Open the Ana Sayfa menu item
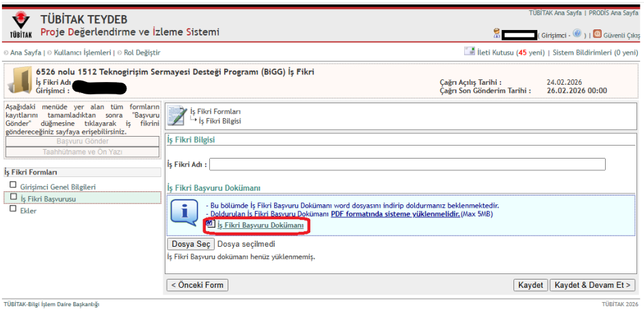 click(x=26, y=52)
